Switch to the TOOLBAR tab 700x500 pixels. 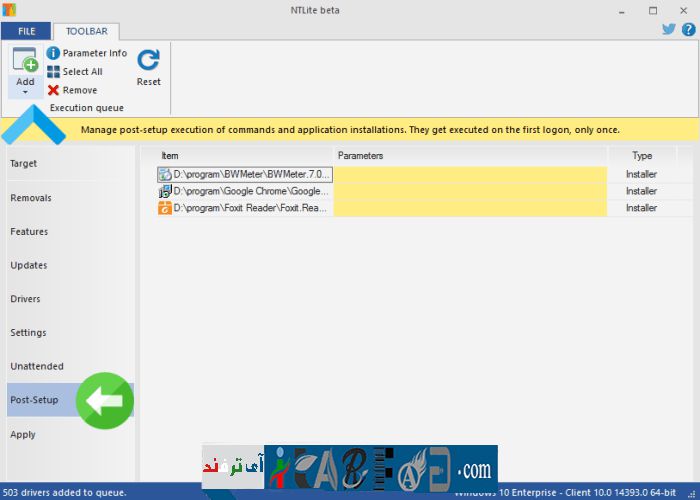[86, 31]
